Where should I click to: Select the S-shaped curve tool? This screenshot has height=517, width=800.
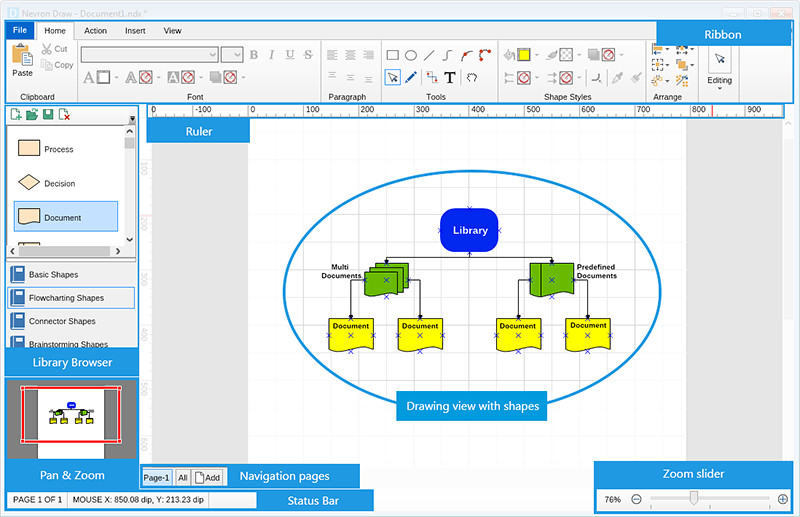click(x=447, y=55)
